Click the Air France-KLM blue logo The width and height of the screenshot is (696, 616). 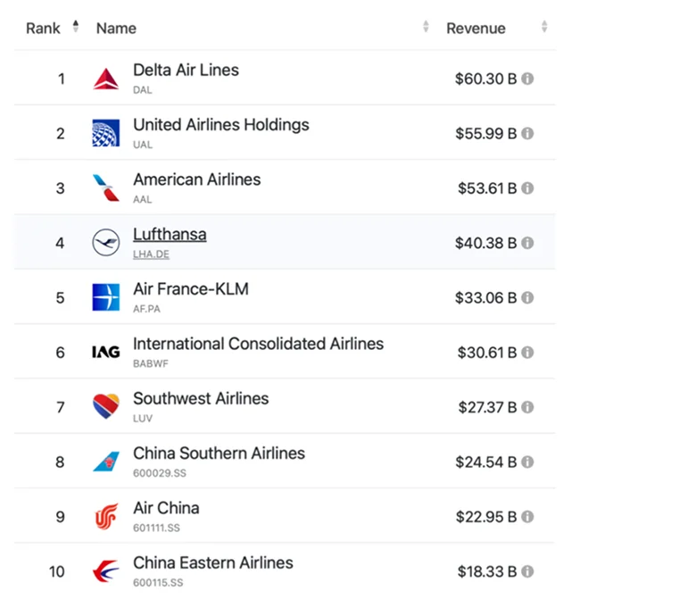point(105,297)
